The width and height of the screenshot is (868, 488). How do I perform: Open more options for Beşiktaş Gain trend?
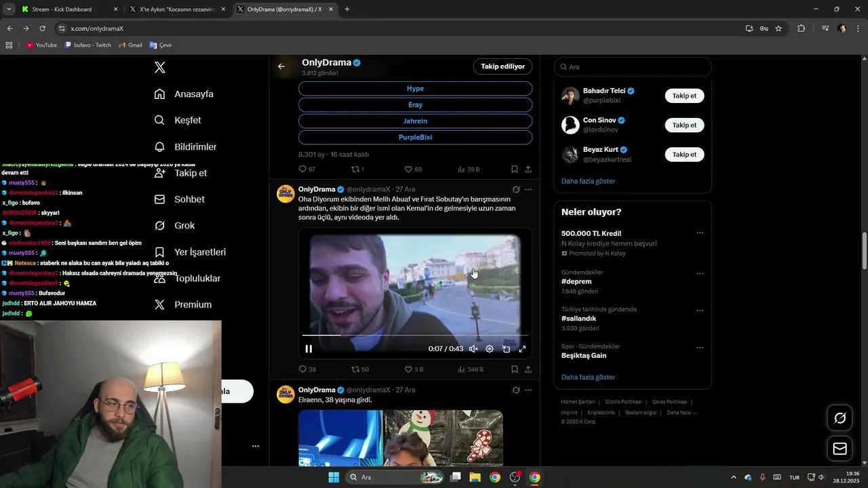(x=700, y=348)
